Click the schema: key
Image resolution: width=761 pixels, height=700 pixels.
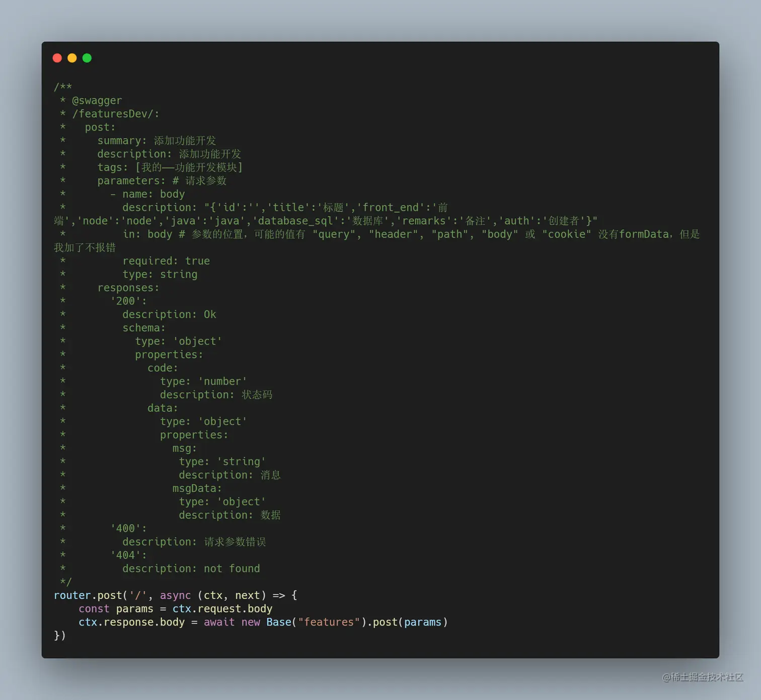[x=144, y=328]
